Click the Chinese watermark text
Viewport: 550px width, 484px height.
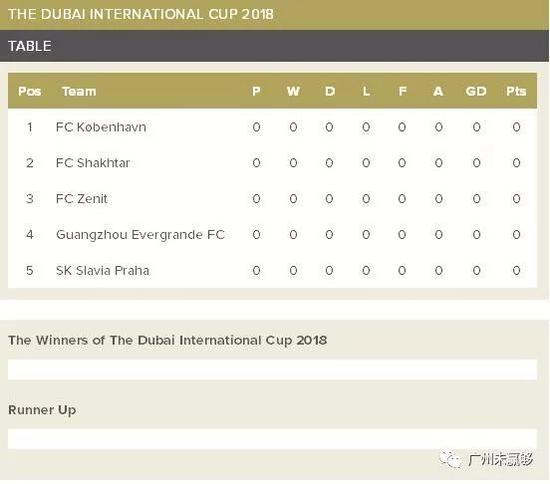point(501,459)
